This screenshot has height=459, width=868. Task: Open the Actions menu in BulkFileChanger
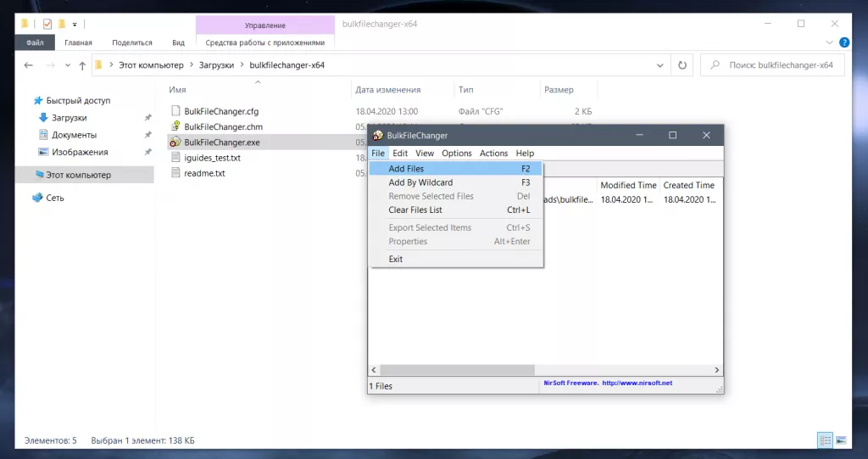493,154
